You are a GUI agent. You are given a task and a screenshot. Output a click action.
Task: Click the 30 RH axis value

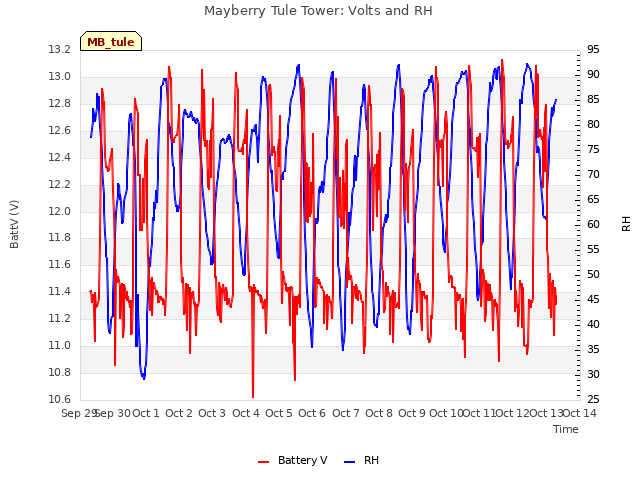pyautogui.click(x=593, y=374)
